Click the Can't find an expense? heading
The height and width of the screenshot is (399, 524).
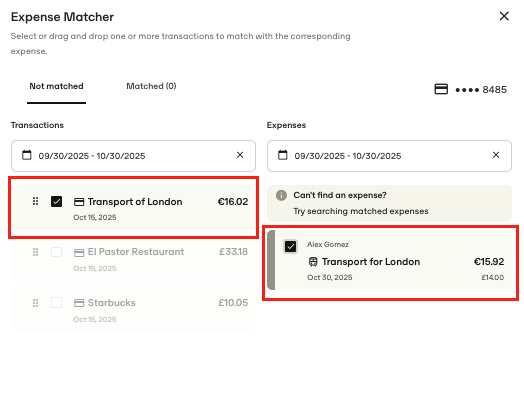340,195
